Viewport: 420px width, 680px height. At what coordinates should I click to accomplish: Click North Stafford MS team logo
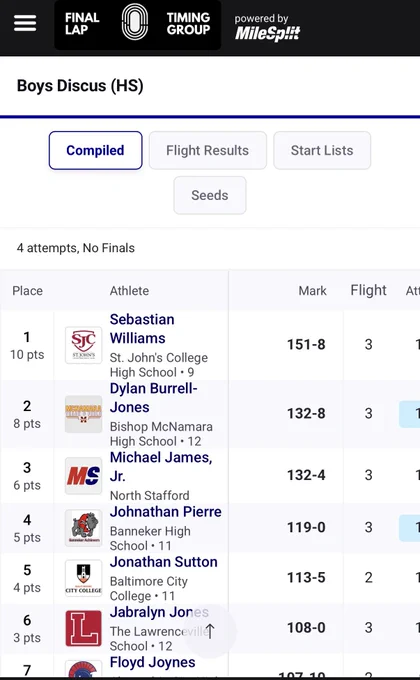tap(83, 476)
